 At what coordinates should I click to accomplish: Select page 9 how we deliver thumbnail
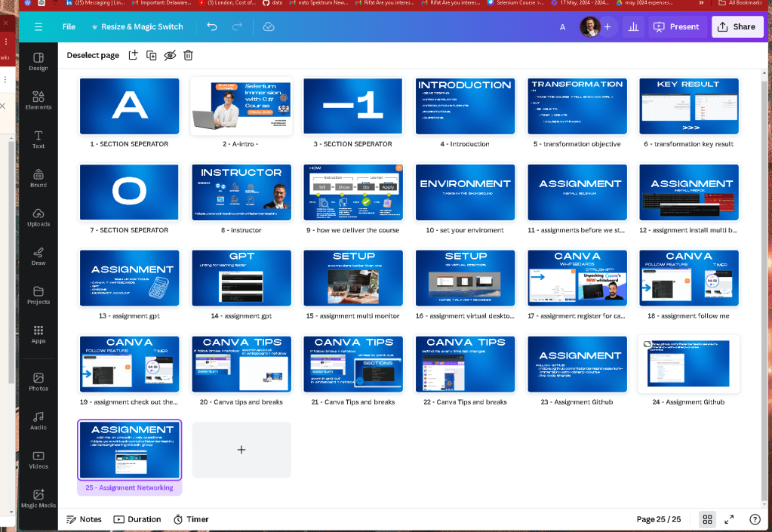tap(353, 192)
